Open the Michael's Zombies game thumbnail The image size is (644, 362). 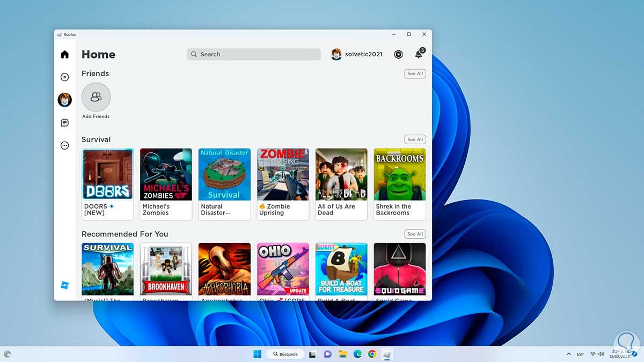click(x=166, y=174)
